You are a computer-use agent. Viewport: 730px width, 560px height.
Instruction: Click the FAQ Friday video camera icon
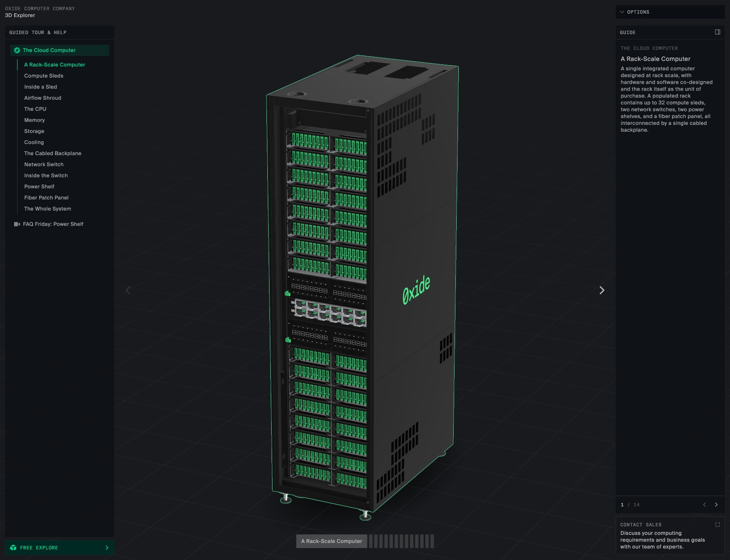[x=17, y=224]
